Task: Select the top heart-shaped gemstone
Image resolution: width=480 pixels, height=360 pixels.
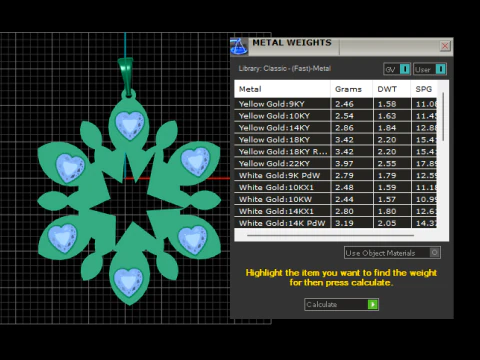Action: pos(130,125)
